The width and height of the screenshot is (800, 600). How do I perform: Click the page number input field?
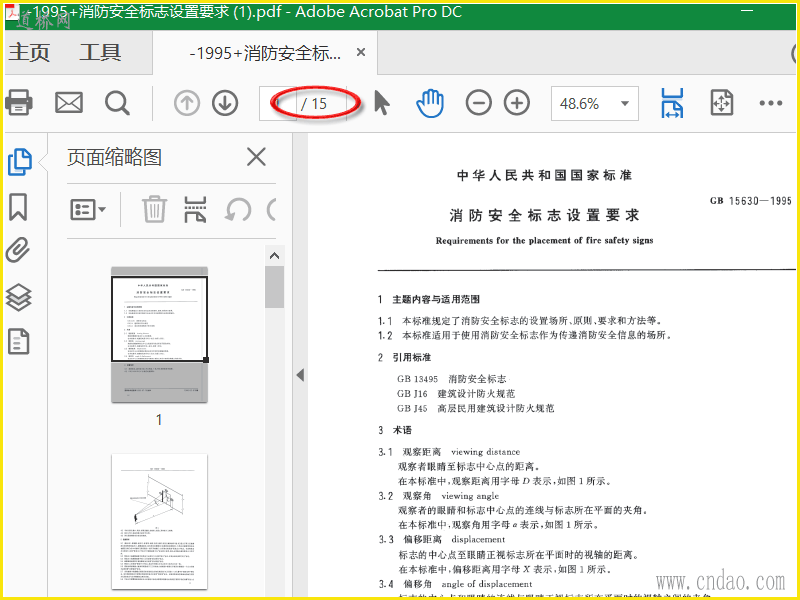point(278,104)
